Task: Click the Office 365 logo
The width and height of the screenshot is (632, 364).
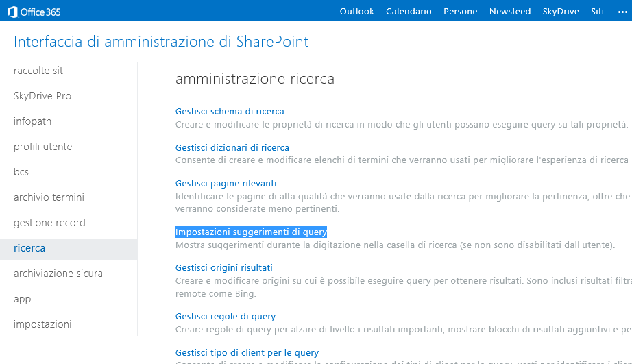Action: point(34,12)
